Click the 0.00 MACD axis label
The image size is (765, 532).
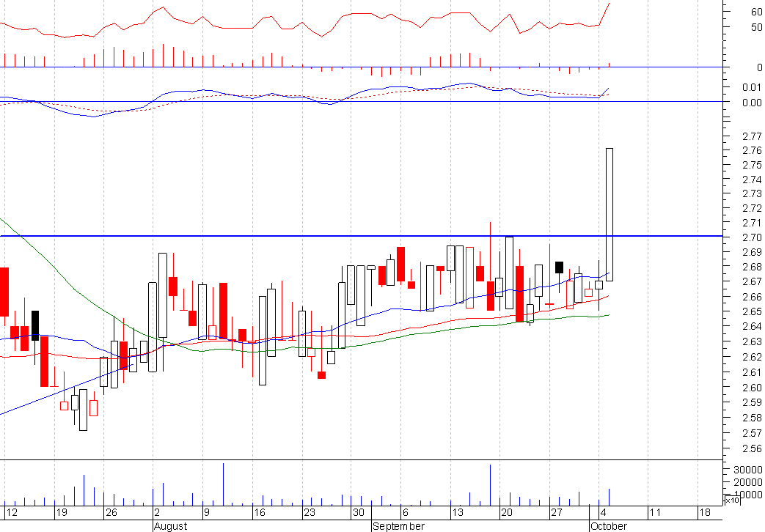tap(752, 103)
